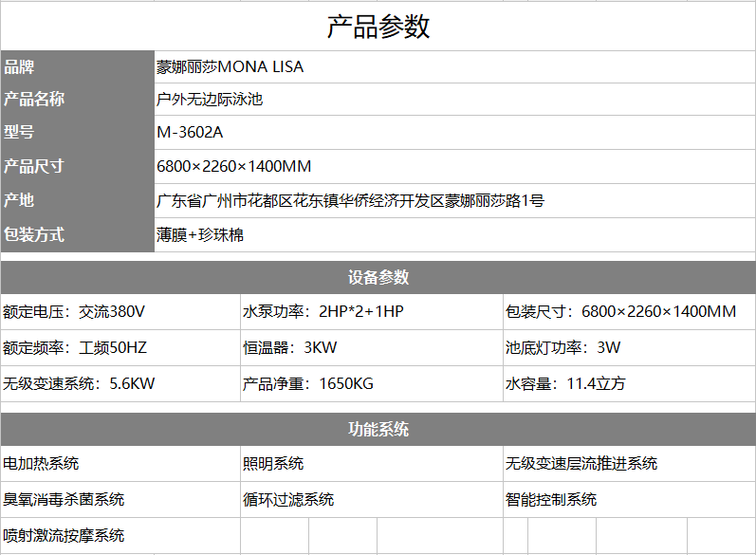This screenshot has width=756, height=555.
Task: Click the 臭氧消毒杀菌系统 cell
Action: coord(120,500)
